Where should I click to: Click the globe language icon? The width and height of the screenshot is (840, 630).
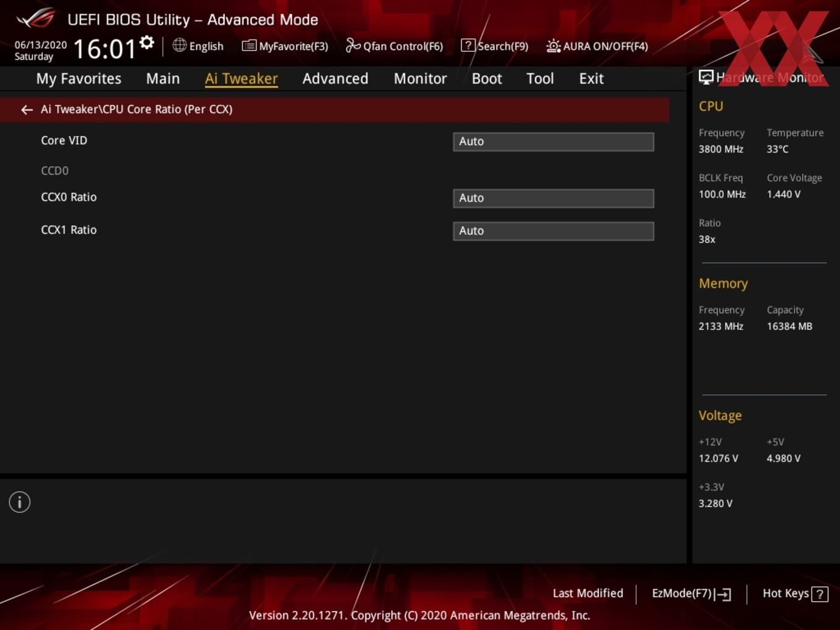pyautogui.click(x=179, y=45)
